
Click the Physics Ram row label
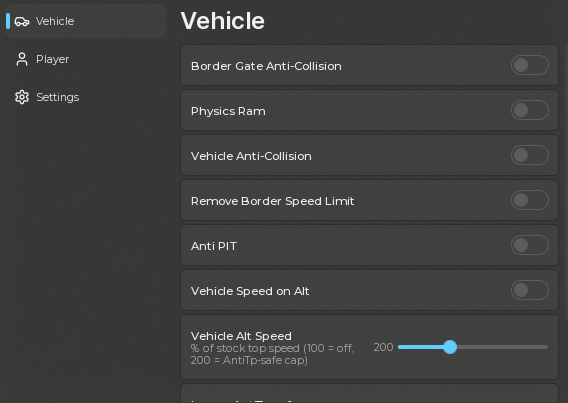click(x=228, y=111)
